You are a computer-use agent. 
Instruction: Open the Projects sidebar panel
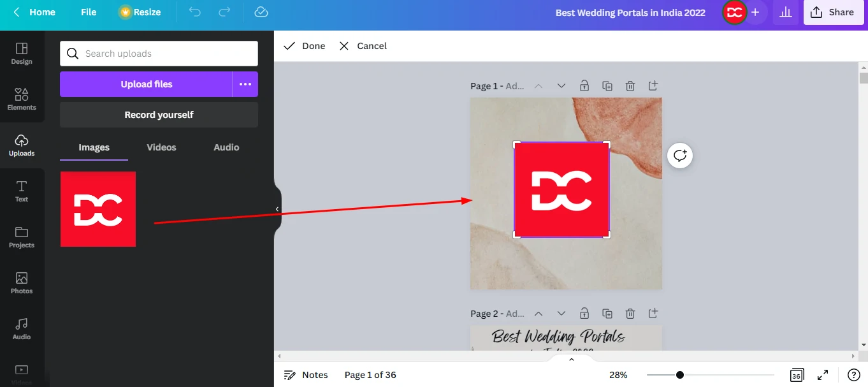tap(22, 237)
